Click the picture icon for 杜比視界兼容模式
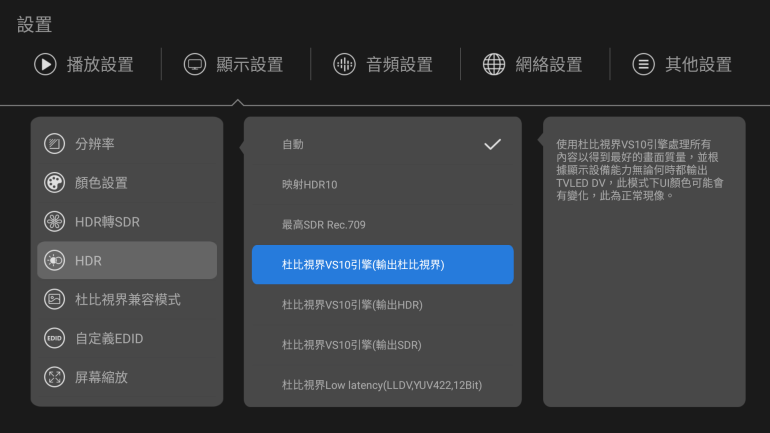The height and width of the screenshot is (433, 770). [x=55, y=299]
